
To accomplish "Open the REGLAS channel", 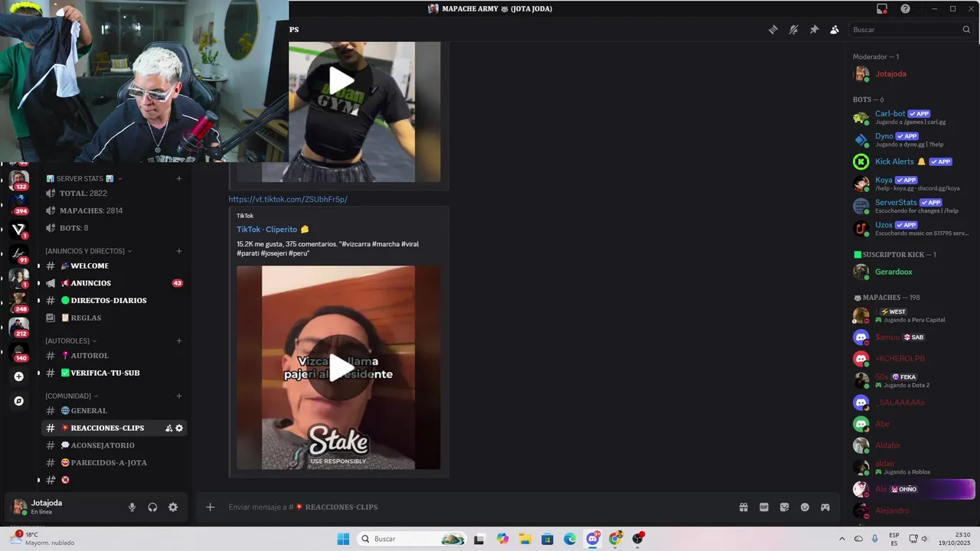I will tap(114, 318).
